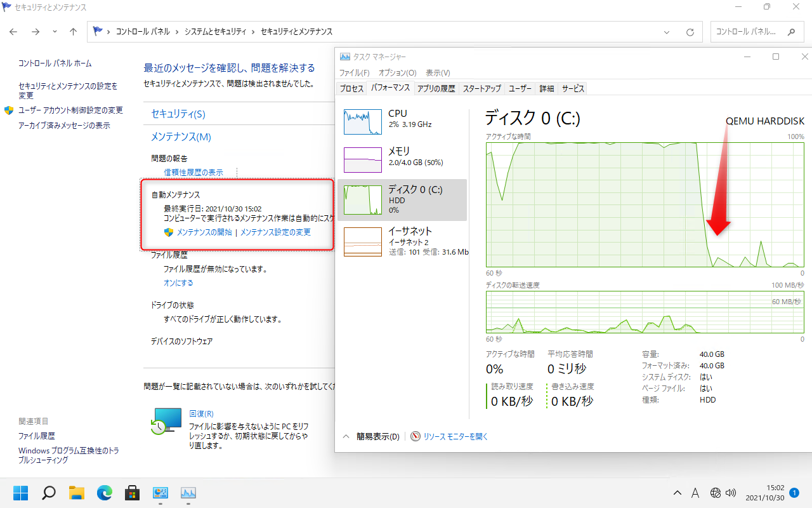This screenshot has width=812, height=508.
Task: Open リソース モニターを開く link
Action: click(455, 437)
